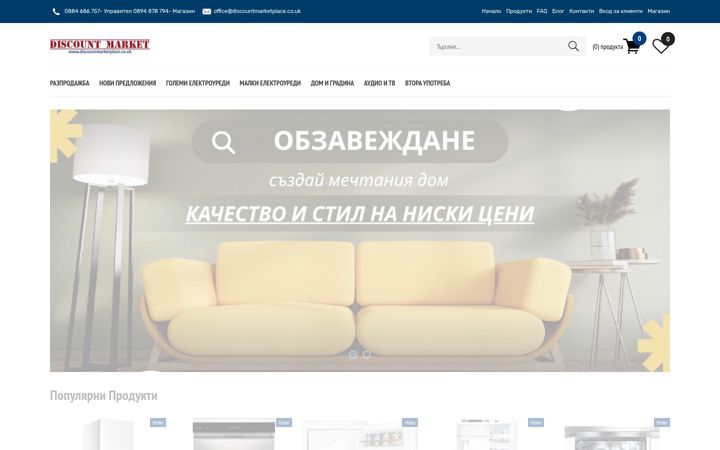The width and height of the screenshot is (720, 450).
Task: Open Вход за клиенти link
Action: tap(620, 11)
